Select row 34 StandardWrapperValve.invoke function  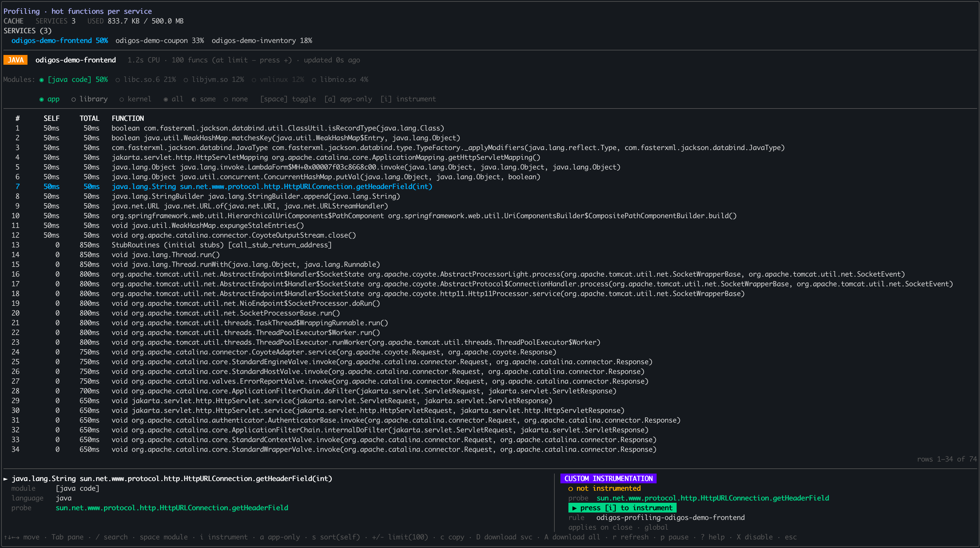490,450
